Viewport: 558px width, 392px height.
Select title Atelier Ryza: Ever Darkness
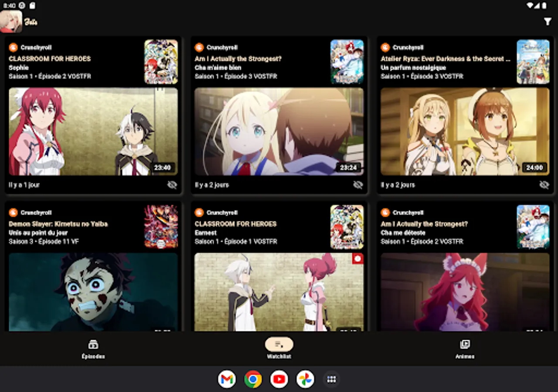(x=446, y=59)
